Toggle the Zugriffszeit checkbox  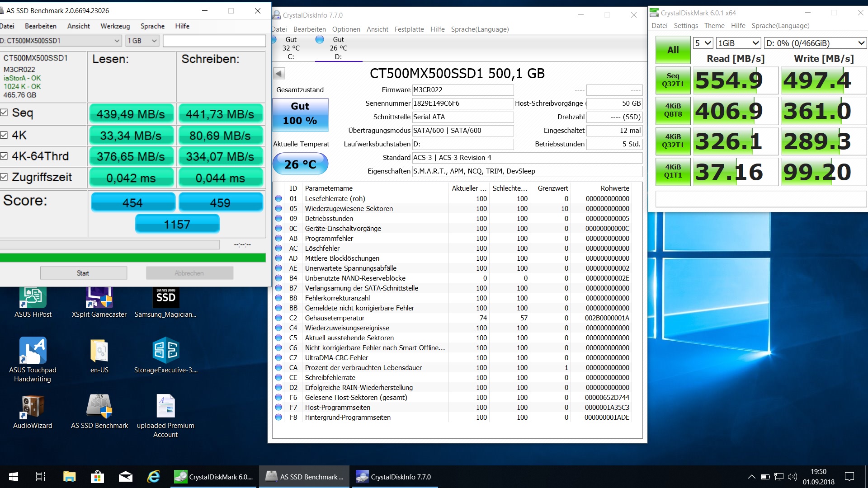(4, 177)
